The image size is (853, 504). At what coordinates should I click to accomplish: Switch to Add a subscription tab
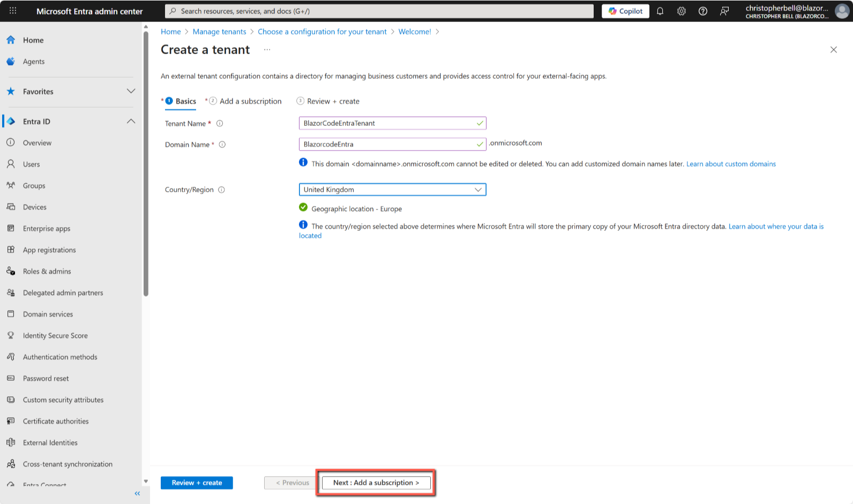pos(250,101)
